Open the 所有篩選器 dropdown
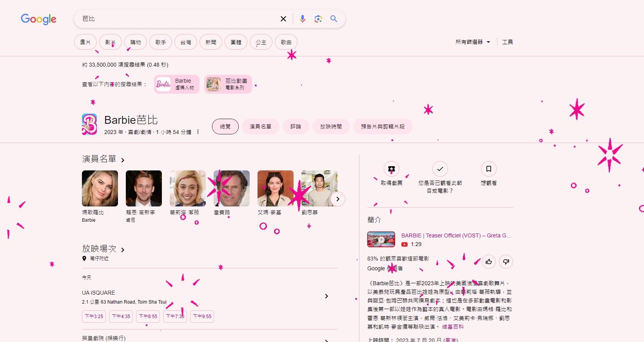Viewport: 644px width, 342px height. click(473, 42)
